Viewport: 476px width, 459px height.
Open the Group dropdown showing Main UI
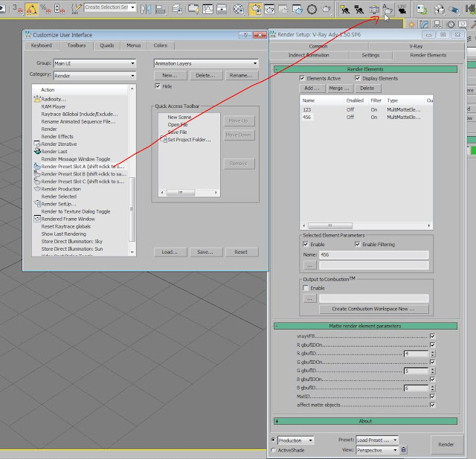(94, 63)
